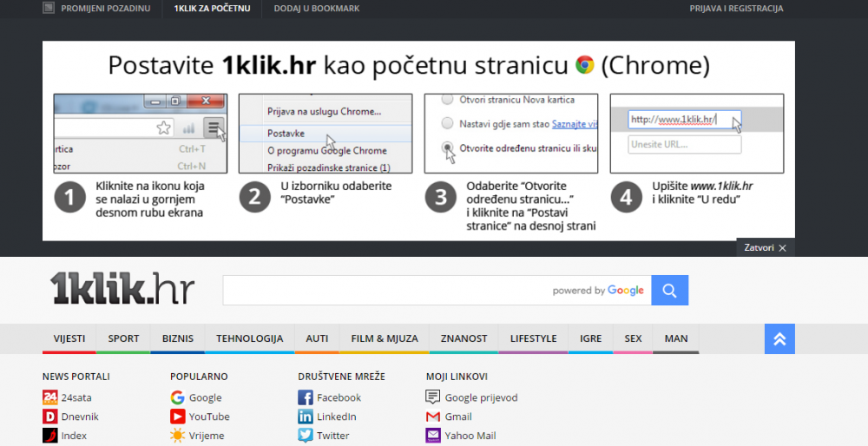868x446 pixels.
Task: Open the Sport category tab
Action: [123, 338]
